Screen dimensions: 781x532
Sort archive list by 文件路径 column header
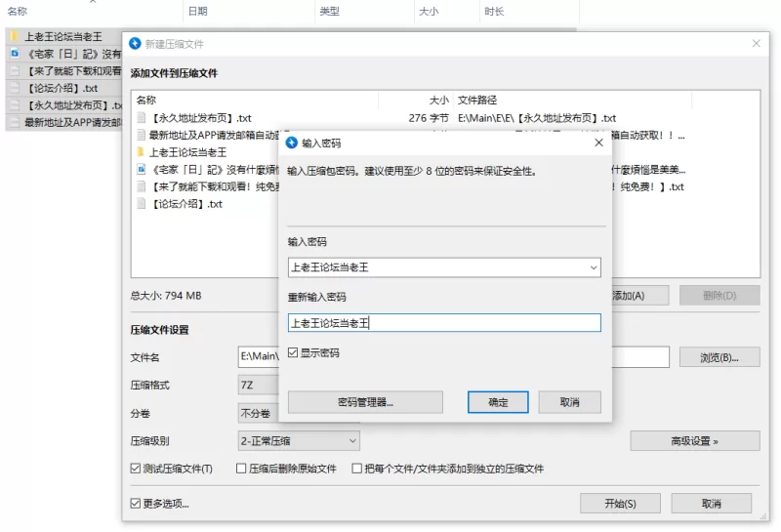478,100
